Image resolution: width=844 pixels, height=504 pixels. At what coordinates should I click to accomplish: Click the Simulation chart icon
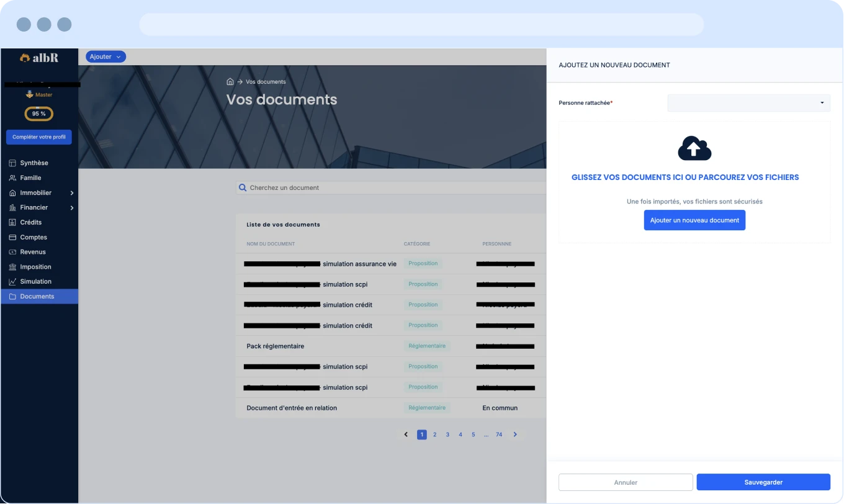click(12, 282)
